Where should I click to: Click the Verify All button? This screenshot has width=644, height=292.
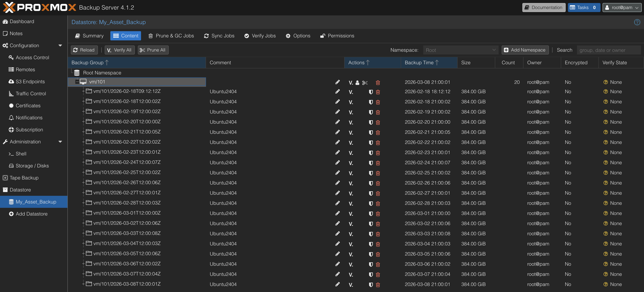[120, 50]
